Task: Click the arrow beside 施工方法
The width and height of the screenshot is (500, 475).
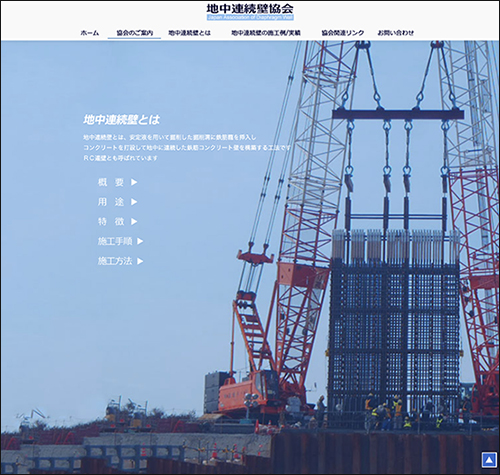Action: [x=140, y=261]
